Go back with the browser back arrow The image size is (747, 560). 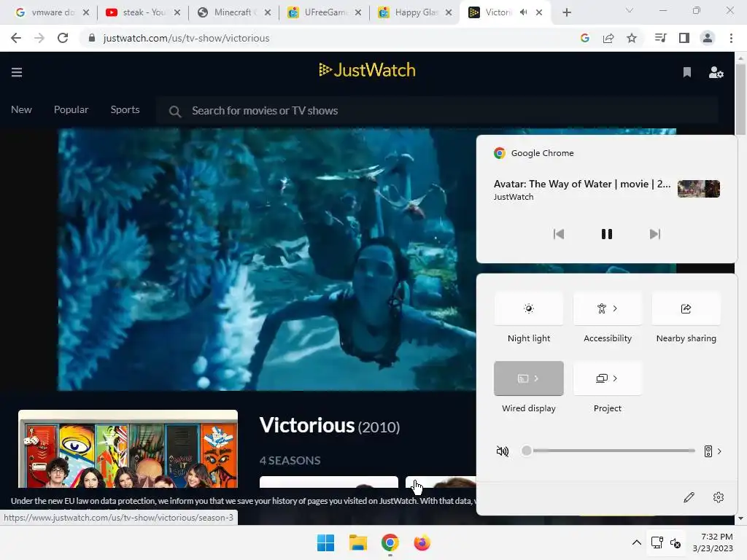pyautogui.click(x=16, y=38)
